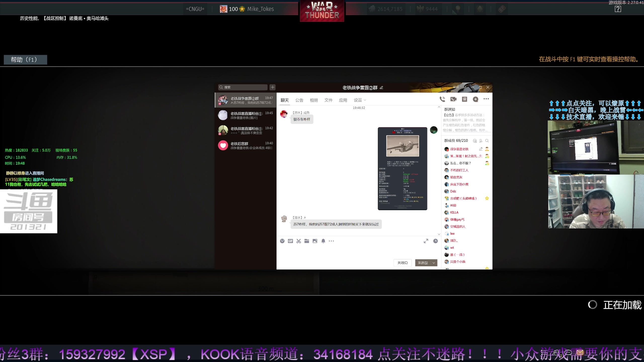Open the shared aircraft stat card image

pos(403,168)
